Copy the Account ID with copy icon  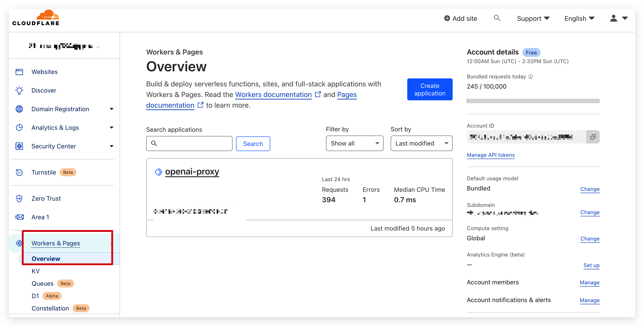point(593,137)
